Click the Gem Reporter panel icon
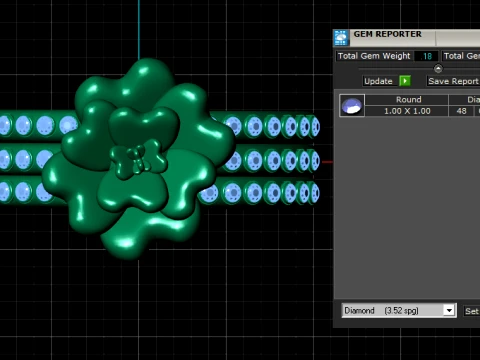This screenshot has width=480, height=360. pos(341,38)
